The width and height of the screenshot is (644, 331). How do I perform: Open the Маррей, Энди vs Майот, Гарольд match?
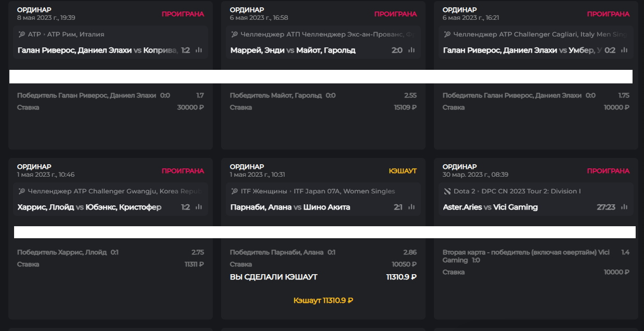click(x=293, y=51)
